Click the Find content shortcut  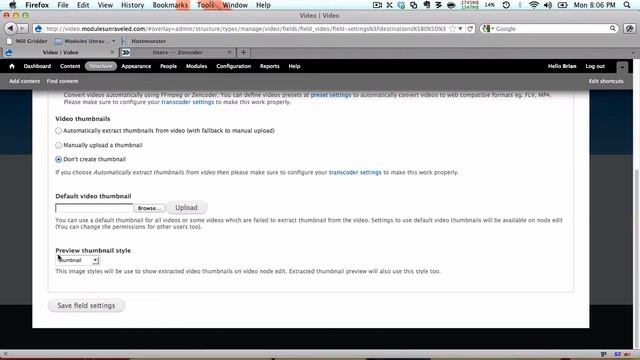62,81
